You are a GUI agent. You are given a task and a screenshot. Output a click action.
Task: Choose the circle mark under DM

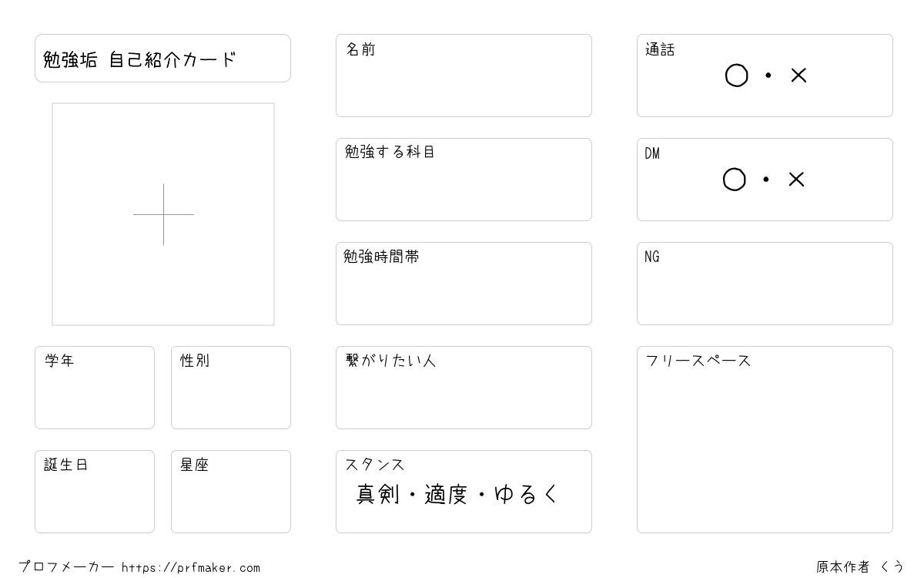[735, 180]
